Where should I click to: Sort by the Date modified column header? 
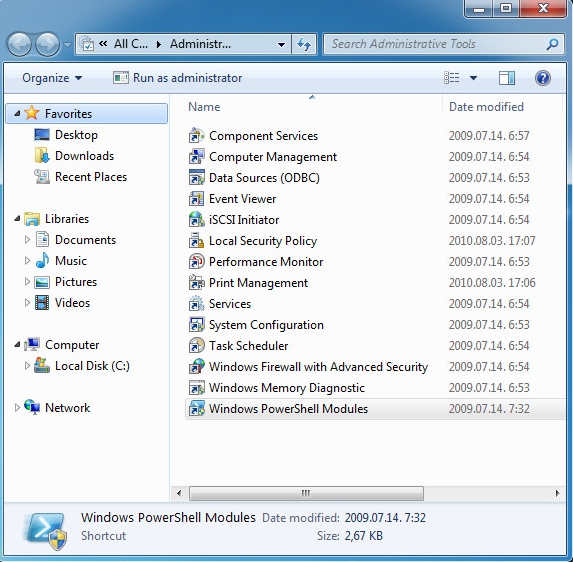pos(486,107)
